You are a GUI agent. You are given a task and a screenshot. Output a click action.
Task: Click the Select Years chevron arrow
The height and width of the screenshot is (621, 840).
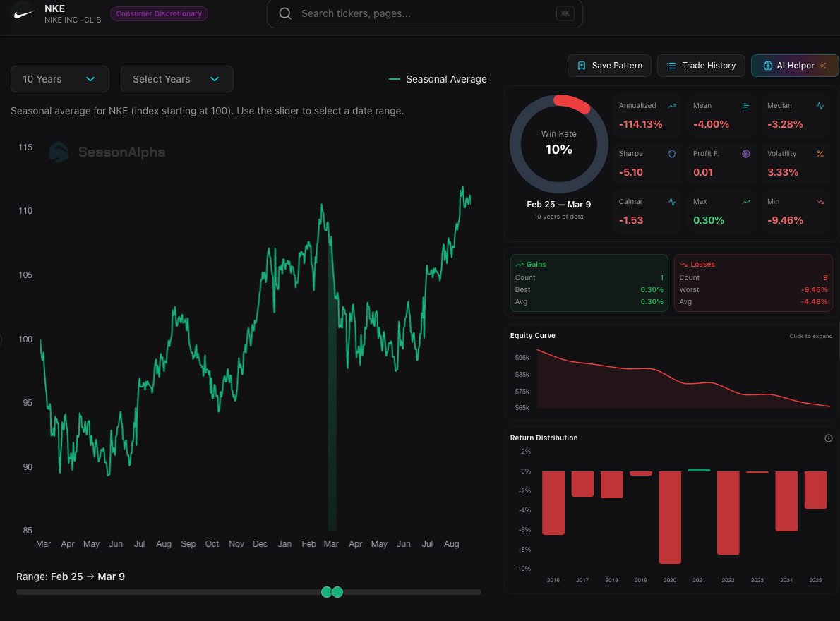click(215, 79)
